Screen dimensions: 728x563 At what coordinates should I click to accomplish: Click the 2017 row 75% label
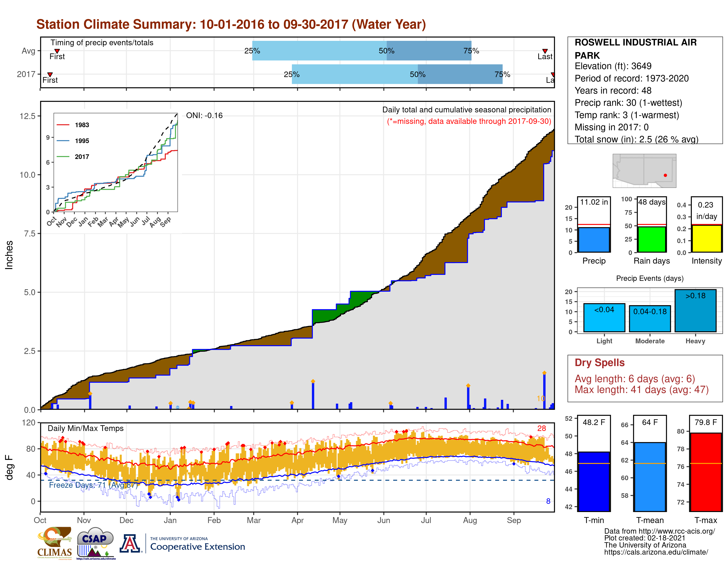tap(502, 74)
